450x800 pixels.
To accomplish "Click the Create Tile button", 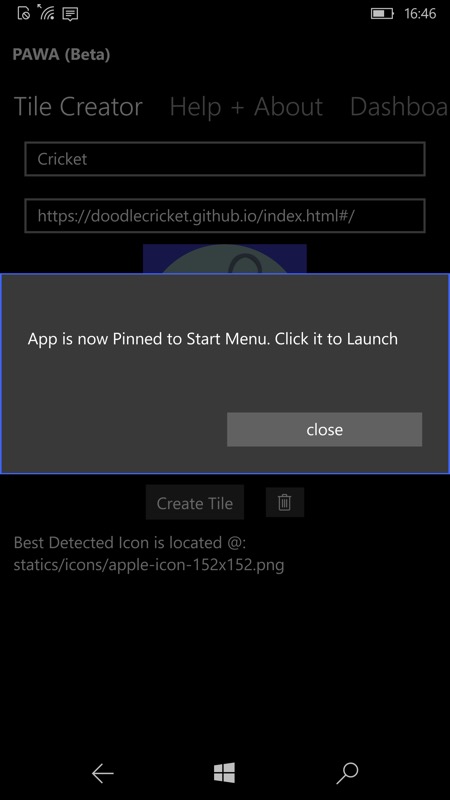I will 195,503.
